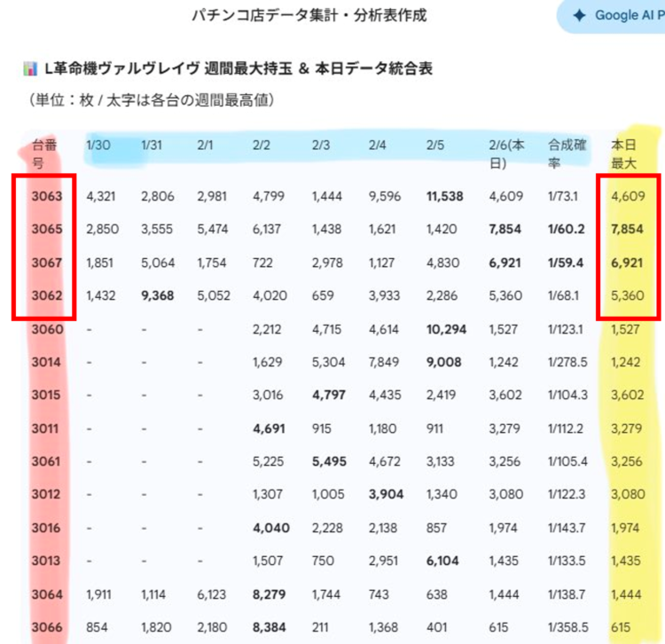
Task: Click the 2/6(本日) column header
Action: [507, 153]
